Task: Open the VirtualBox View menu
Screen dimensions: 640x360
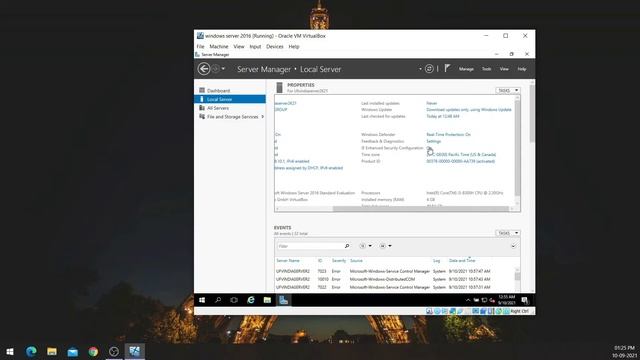Action: (x=239, y=47)
